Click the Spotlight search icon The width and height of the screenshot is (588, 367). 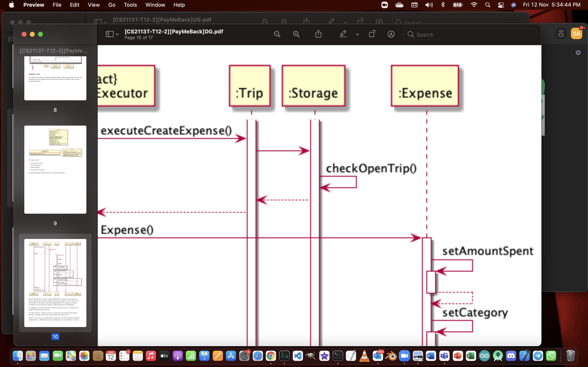coord(487,5)
